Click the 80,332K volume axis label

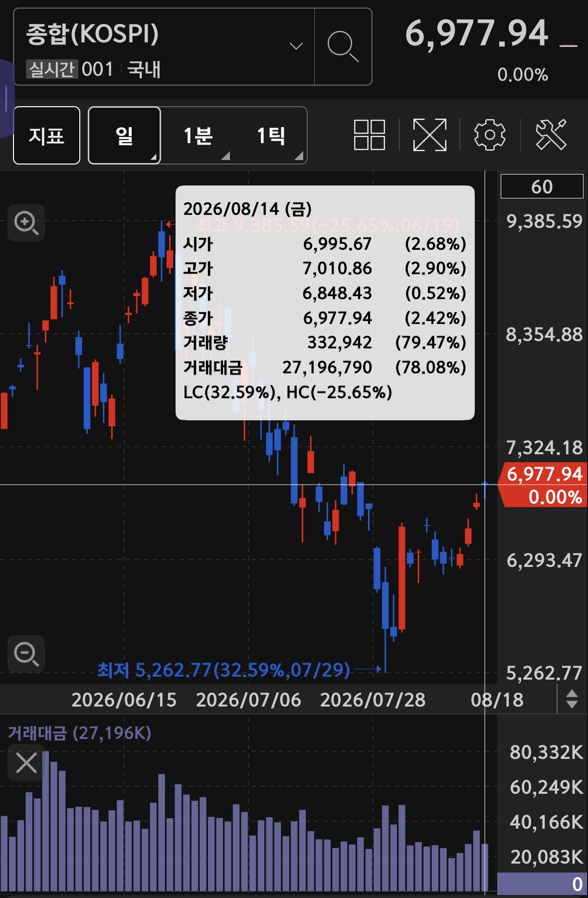coord(546,752)
